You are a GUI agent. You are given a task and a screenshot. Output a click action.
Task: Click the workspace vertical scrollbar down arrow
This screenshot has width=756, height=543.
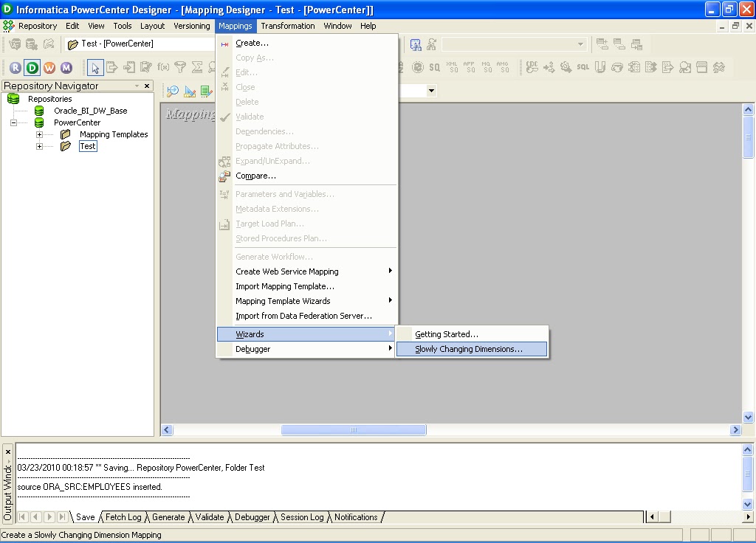(x=748, y=418)
